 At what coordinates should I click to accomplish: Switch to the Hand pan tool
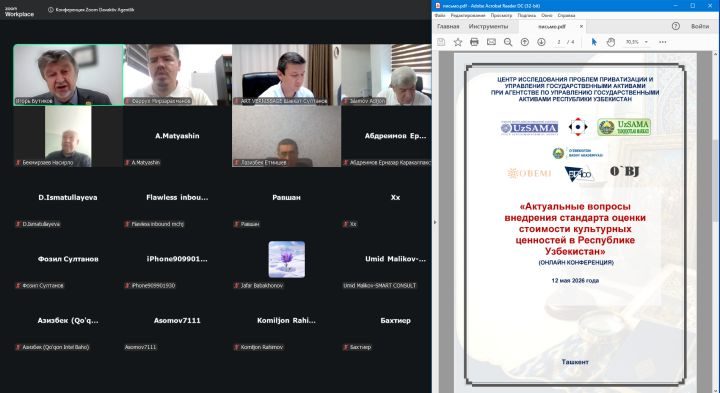click(611, 42)
